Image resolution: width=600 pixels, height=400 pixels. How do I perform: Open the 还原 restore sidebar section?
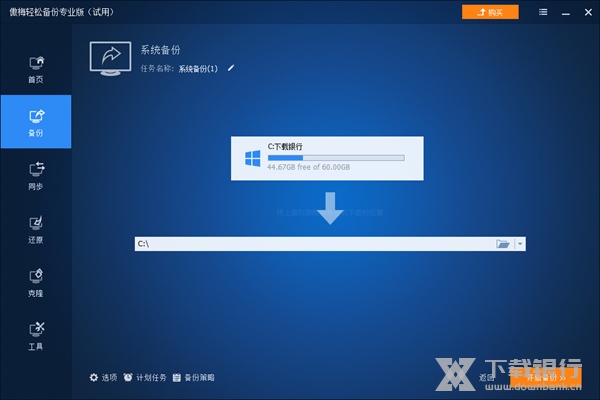[36, 229]
